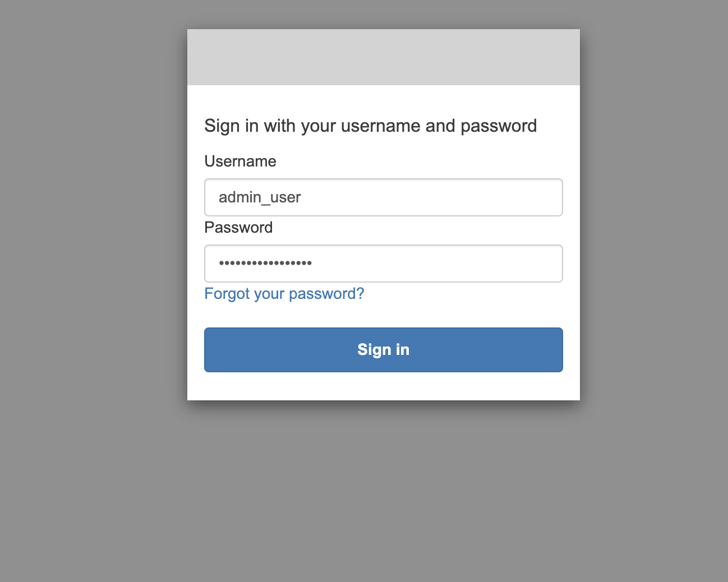Open the Forgot your password link
This screenshot has height=582, width=728.
pos(284,294)
